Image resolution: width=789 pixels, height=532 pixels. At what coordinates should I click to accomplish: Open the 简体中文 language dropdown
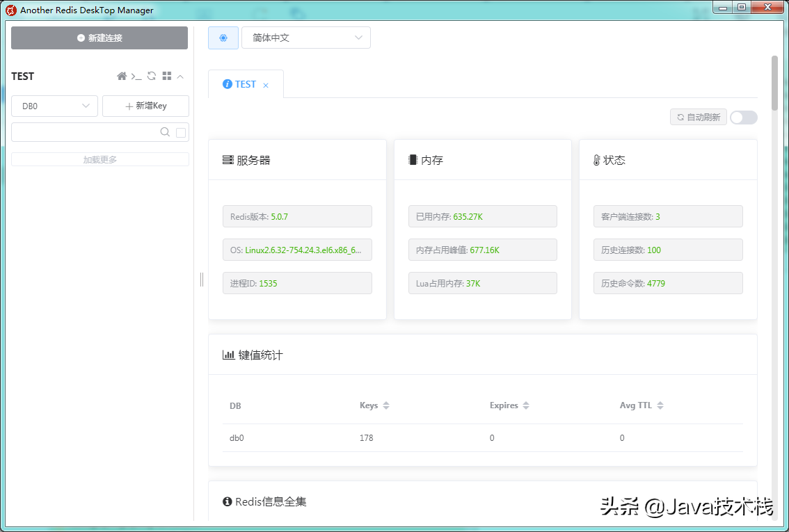click(306, 38)
